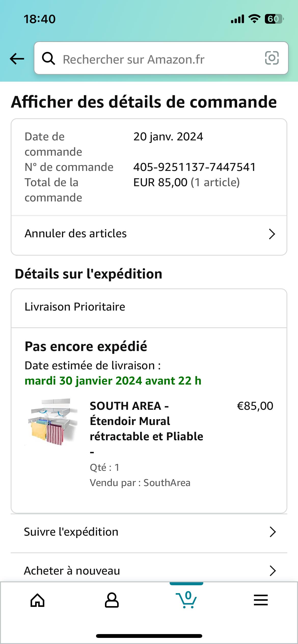Open the Annuler des articles option
Screen dimensions: 298x644
(75, 234)
